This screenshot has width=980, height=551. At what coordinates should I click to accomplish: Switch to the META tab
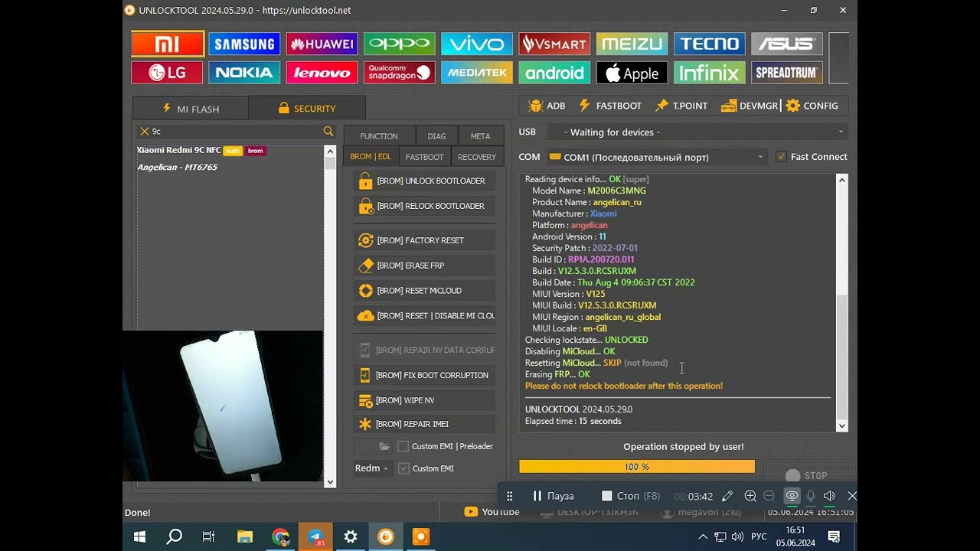pos(481,136)
